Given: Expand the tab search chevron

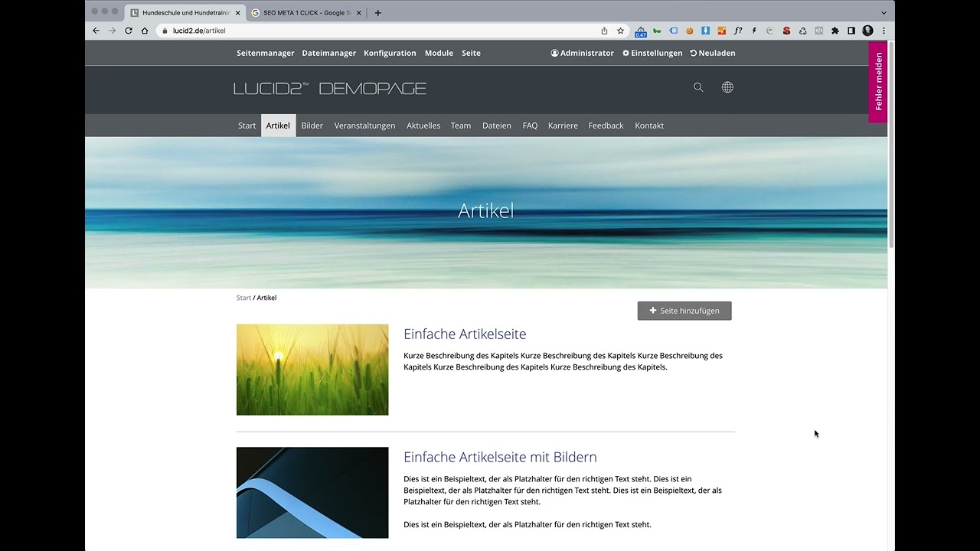Looking at the screenshot, I should pos(884,13).
